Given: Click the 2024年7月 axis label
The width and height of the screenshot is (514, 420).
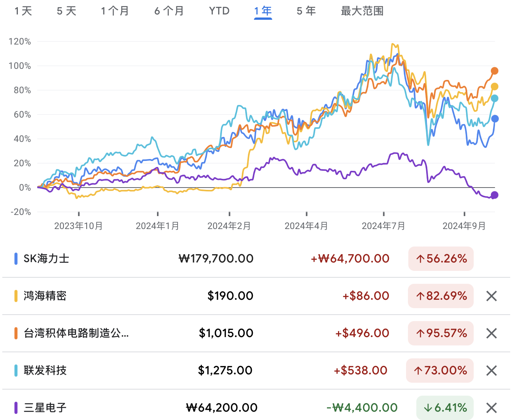Looking at the screenshot, I should pos(384,226).
